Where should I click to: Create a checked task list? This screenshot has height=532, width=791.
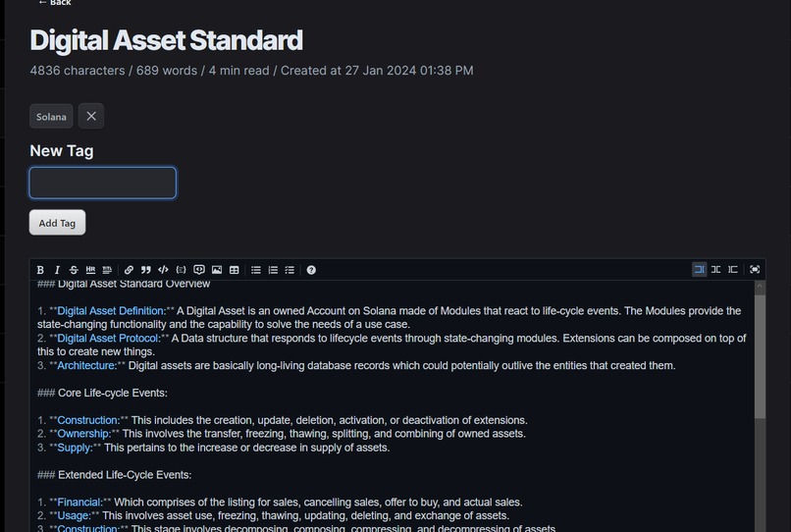290,270
